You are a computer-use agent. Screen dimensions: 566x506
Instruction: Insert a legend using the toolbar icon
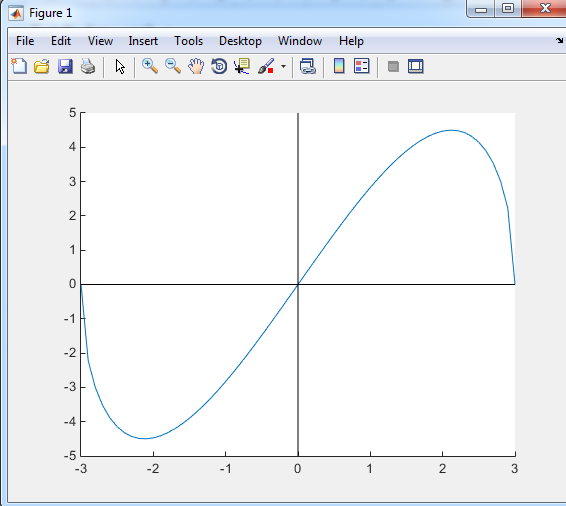tap(362, 66)
